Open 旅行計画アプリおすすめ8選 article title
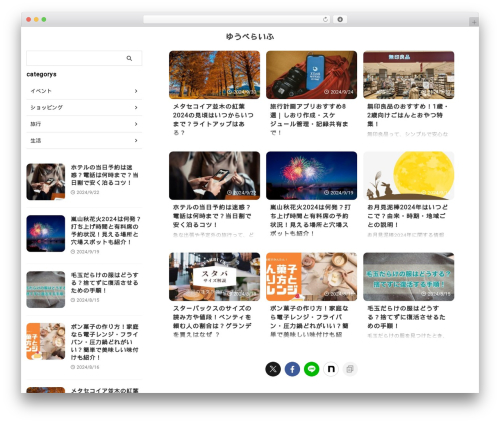This screenshot has height=423, width=500. (309, 119)
